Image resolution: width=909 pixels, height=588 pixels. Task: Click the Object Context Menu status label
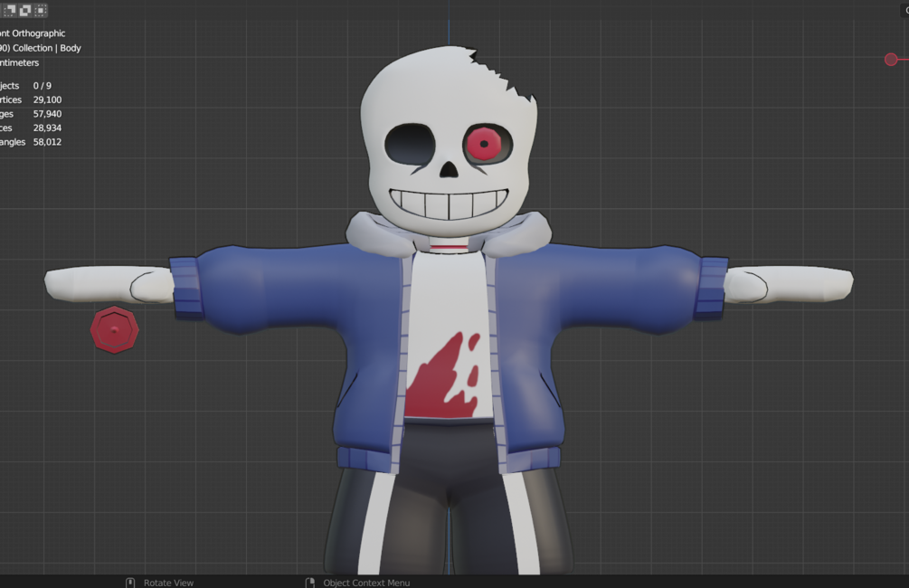click(366, 583)
